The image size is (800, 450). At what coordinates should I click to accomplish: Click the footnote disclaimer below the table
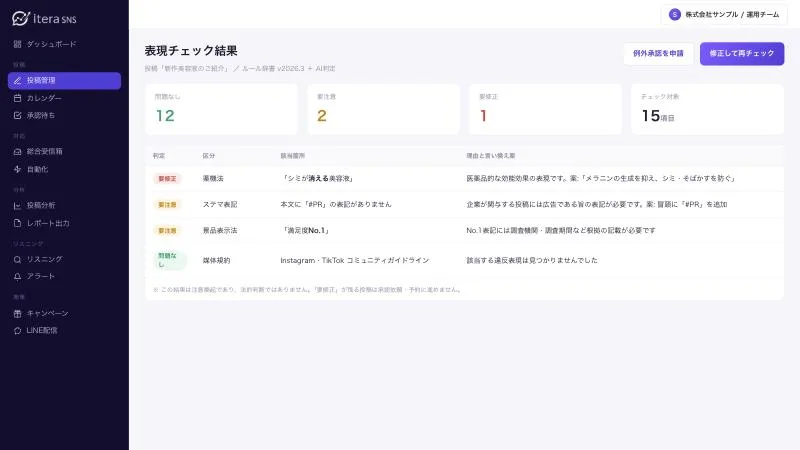click(308, 290)
